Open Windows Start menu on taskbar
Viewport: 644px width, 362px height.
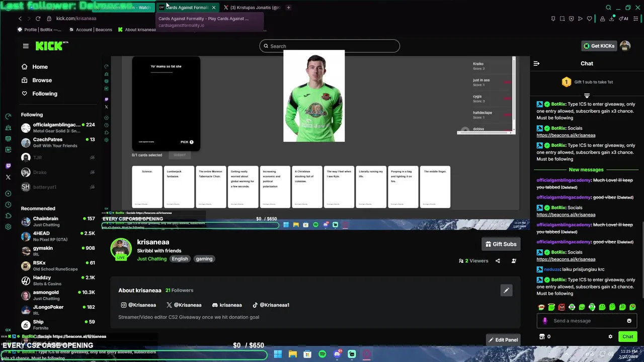(278, 354)
